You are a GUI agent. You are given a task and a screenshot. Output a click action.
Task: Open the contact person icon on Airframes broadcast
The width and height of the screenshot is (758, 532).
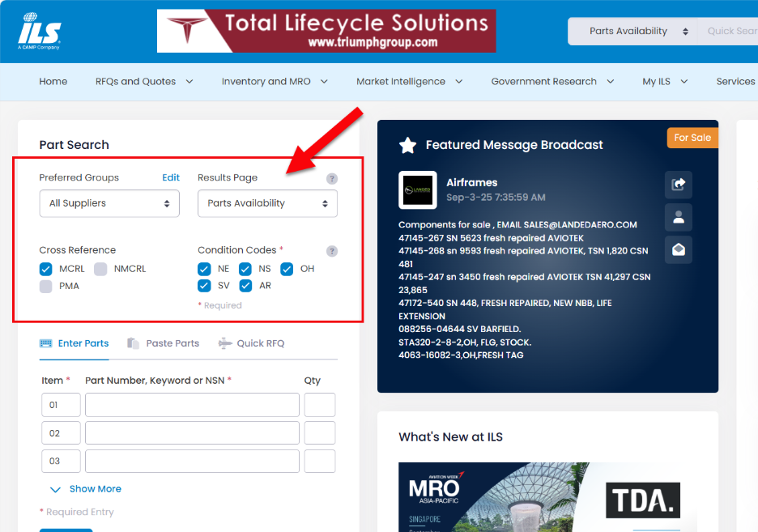tap(678, 217)
